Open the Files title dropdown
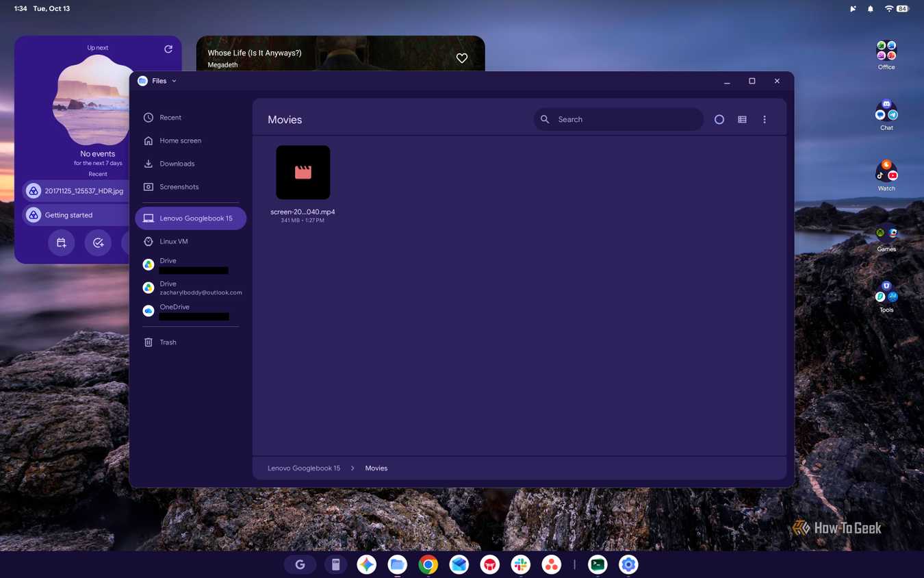The width and height of the screenshot is (924, 578). click(157, 81)
